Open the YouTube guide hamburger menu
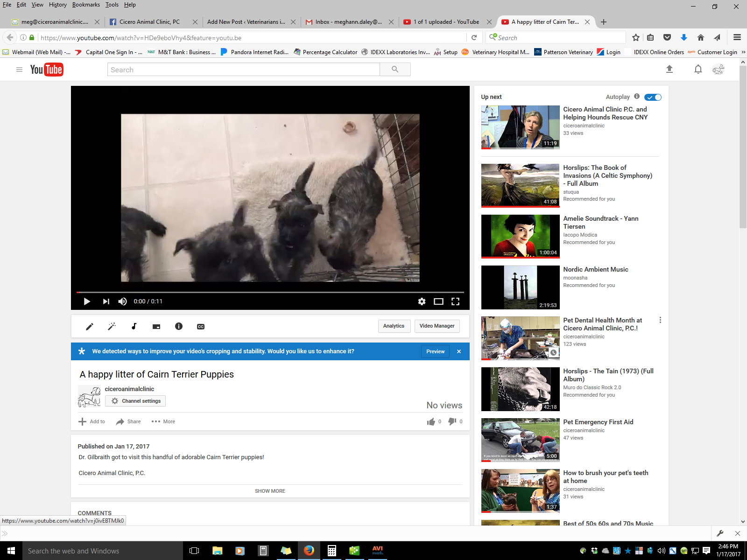 (19, 70)
